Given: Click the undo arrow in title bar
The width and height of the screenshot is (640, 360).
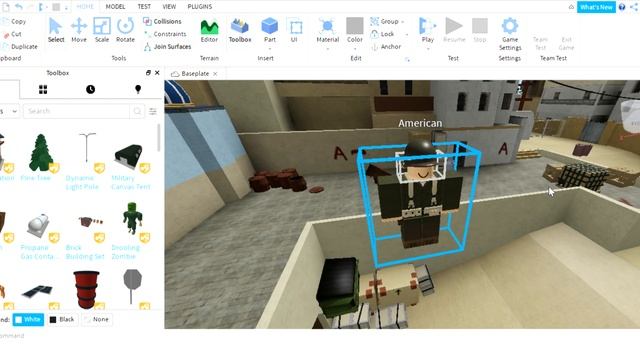Looking at the screenshot, I should click(19, 7).
